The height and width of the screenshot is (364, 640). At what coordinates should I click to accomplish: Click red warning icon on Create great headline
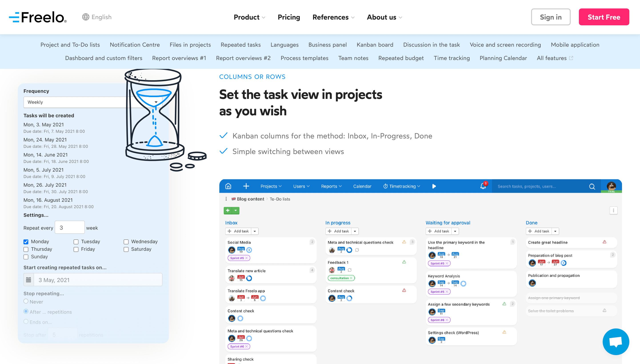click(x=604, y=242)
